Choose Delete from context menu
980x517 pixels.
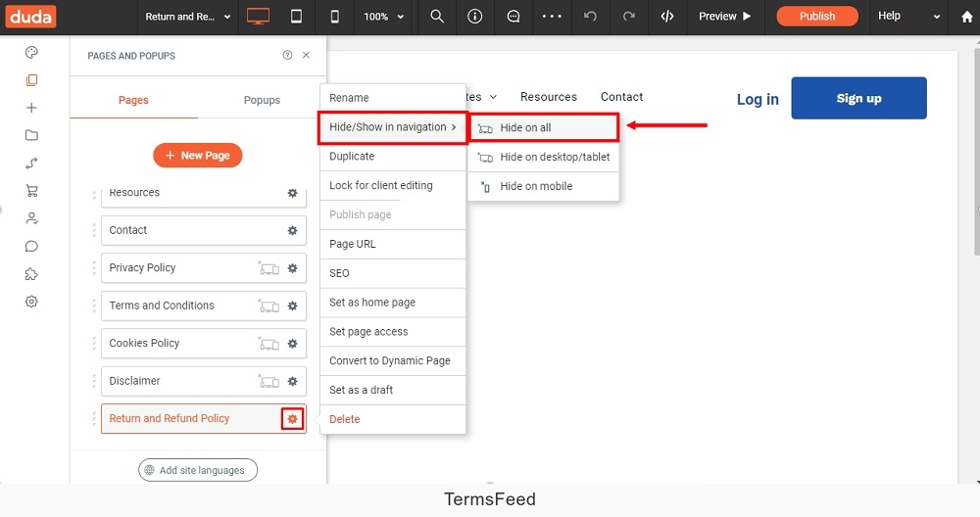393,419
